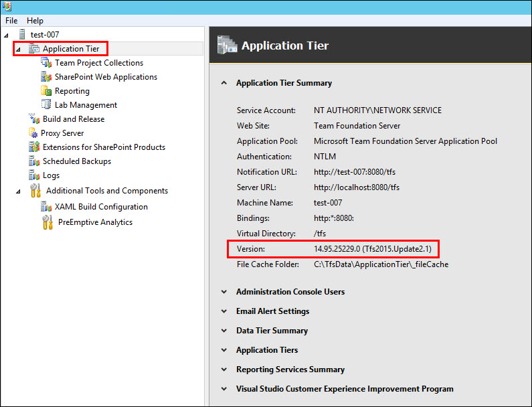Select SharePoint Web Applications node
The width and height of the screenshot is (532, 407).
pyautogui.click(x=106, y=77)
